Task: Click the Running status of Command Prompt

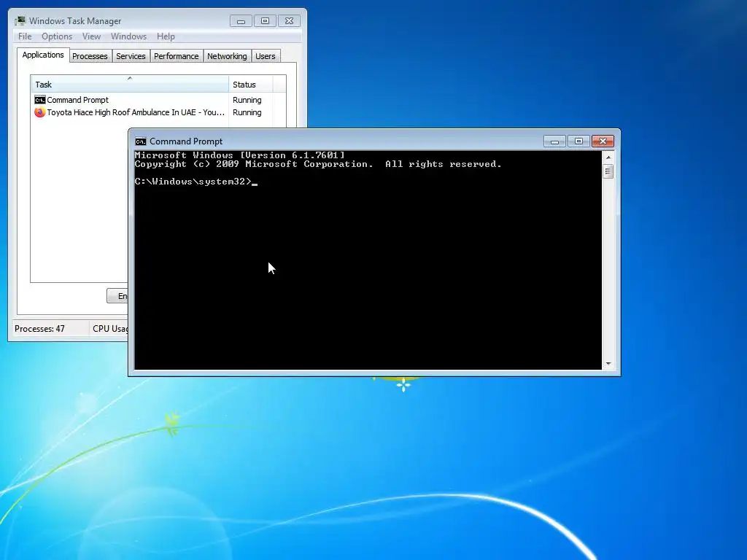Action: [247, 100]
